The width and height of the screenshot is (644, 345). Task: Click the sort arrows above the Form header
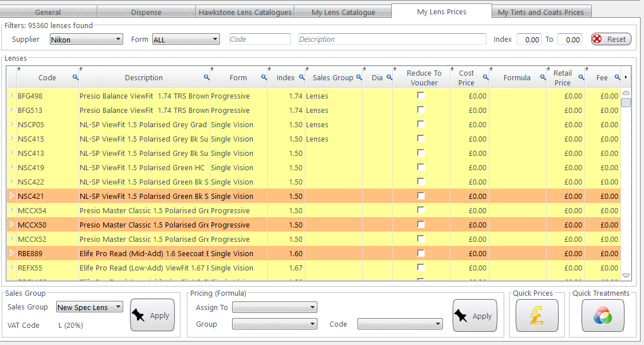click(213, 69)
